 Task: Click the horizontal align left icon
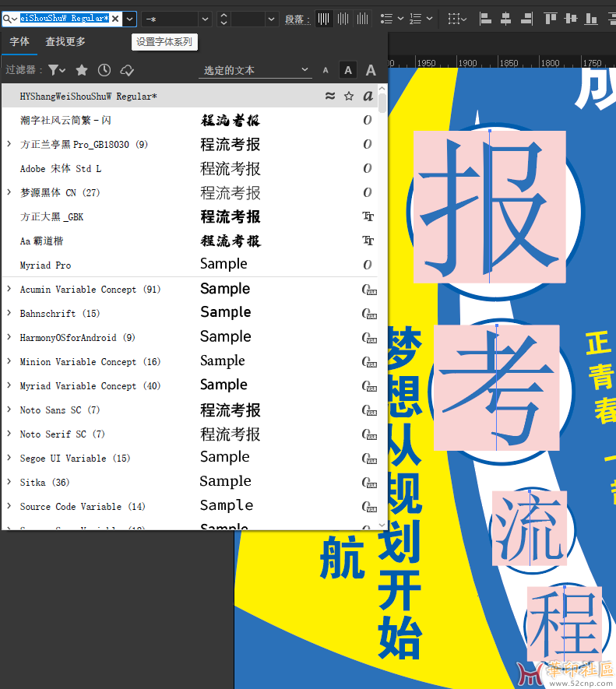coord(485,19)
